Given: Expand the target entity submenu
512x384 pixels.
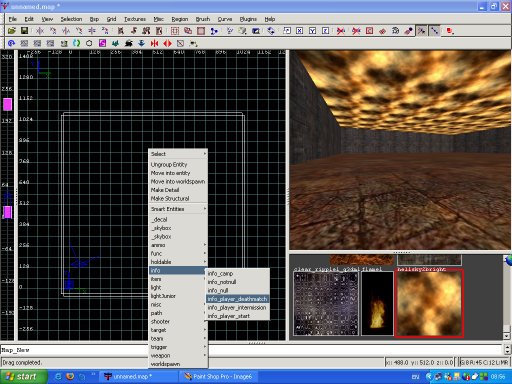Looking at the screenshot, I should click(x=178, y=330).
